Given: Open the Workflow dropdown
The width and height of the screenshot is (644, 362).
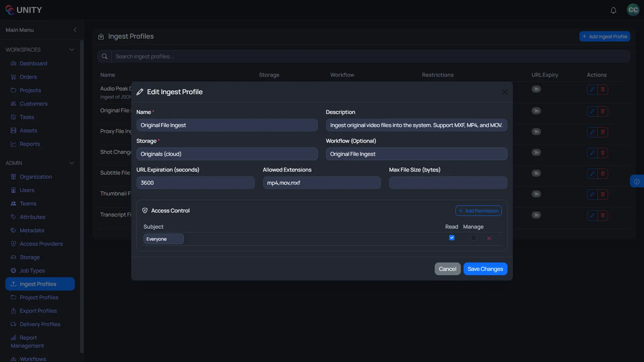Looking at the screenshot, I should (416, 154).
